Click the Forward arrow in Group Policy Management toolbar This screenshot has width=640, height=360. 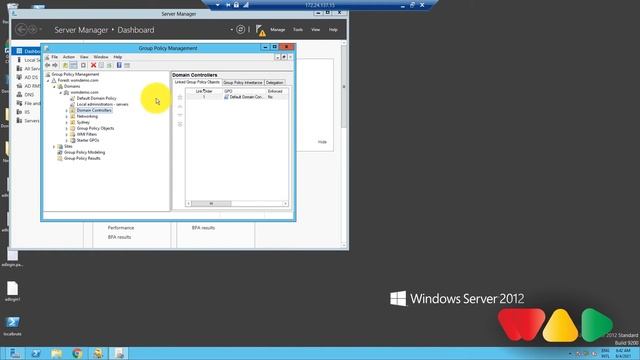tap(55, 65)
